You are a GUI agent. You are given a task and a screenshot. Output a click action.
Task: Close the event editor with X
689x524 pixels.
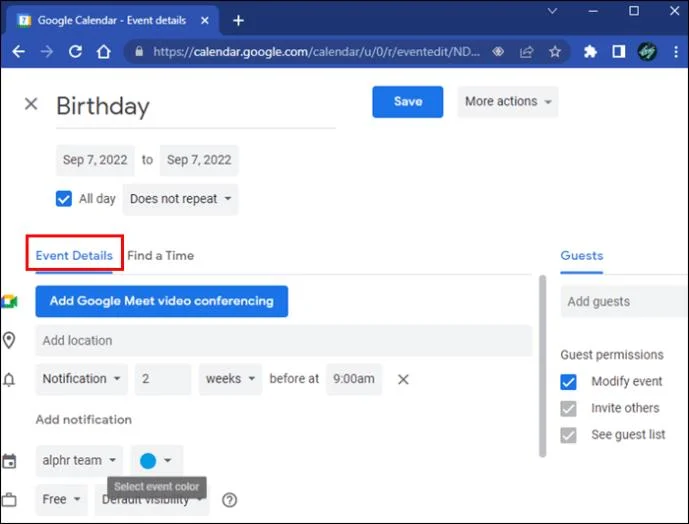click(31, 104)
